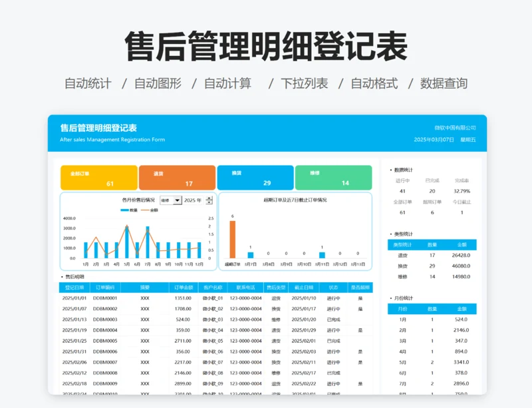Select the 联系电话 column header

coord(245,288)
